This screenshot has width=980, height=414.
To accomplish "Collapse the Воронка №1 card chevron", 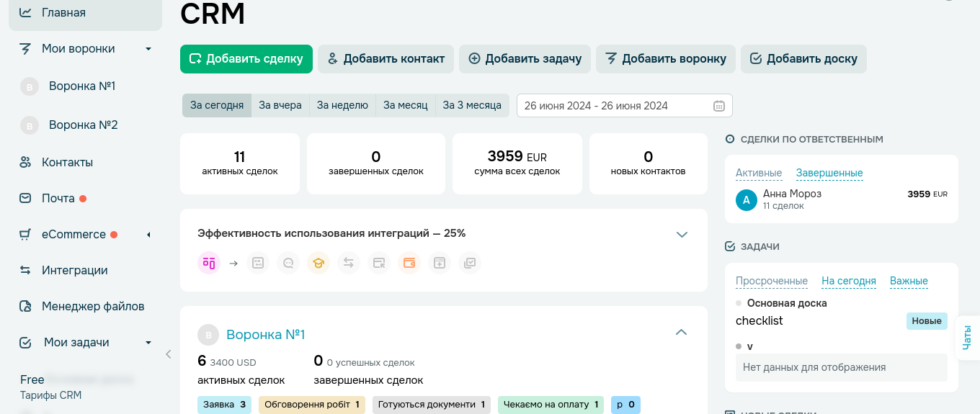I will click(681, 332).
